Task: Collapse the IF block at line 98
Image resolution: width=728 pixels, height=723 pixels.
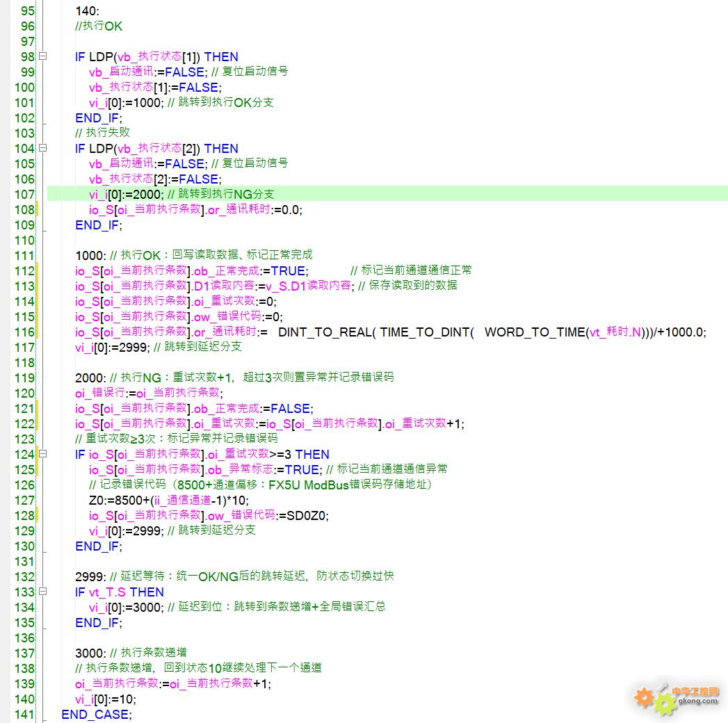Action: click(x=43, y=57)
